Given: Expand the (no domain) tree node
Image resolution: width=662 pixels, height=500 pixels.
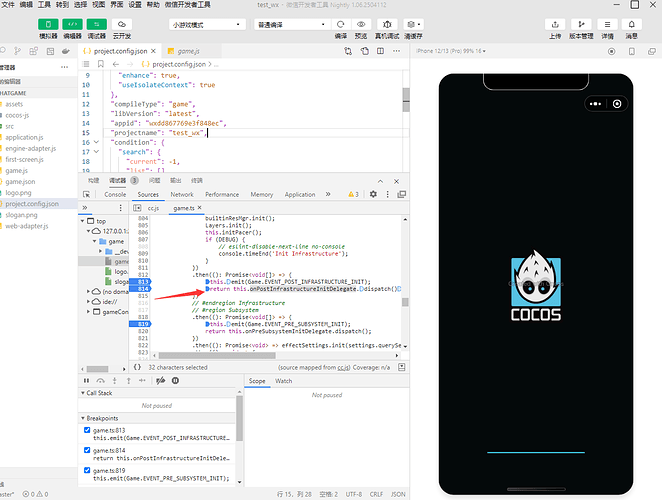Looking at the screenshot, I should tap(88, 291).
